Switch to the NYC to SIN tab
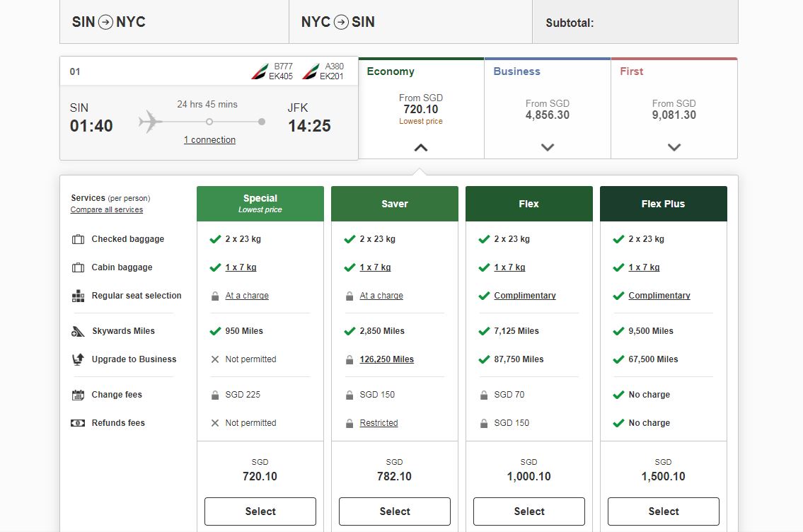Viewport: 803px width, 532px height. coord(338,22)
